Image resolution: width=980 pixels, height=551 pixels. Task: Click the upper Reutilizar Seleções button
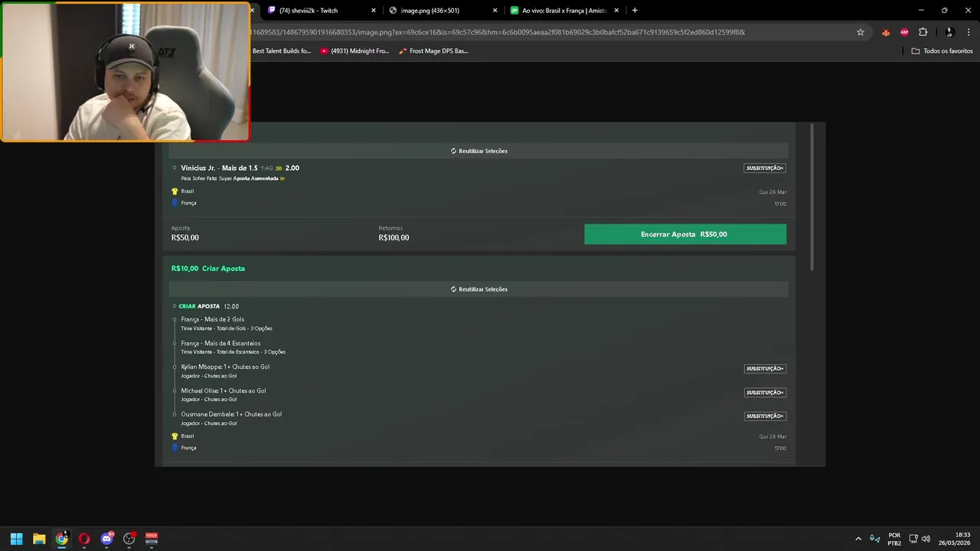479,151
